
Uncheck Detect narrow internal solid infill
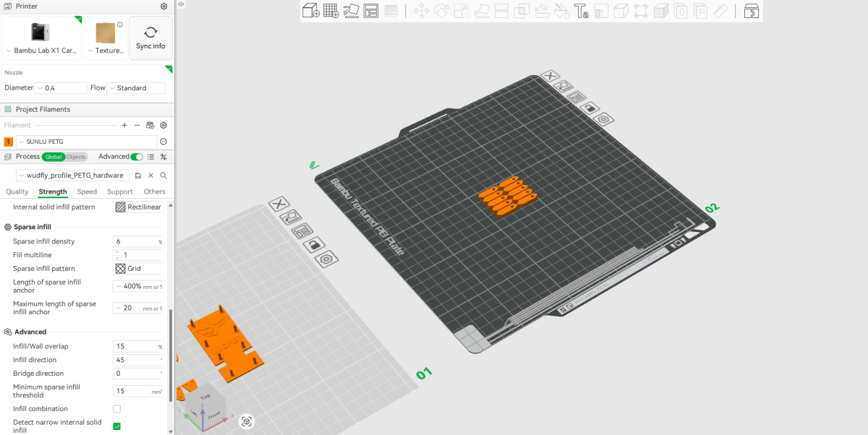[x=116, y=426]
